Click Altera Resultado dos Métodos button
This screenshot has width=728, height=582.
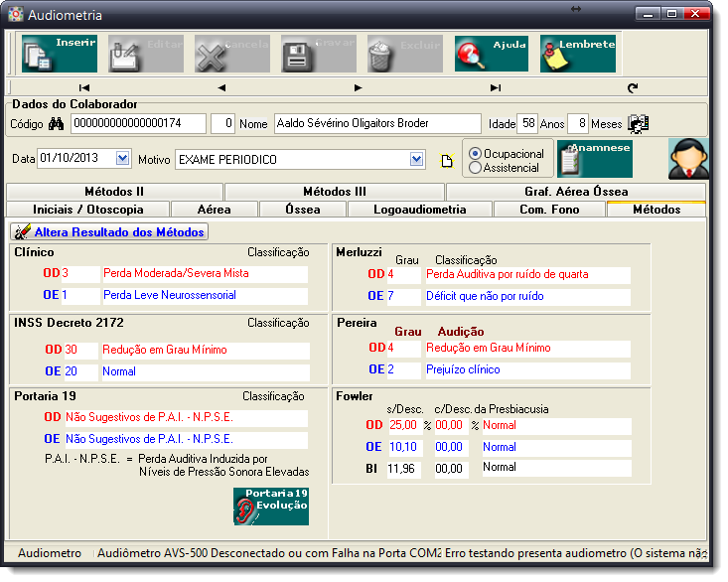(x=109, y=232)
